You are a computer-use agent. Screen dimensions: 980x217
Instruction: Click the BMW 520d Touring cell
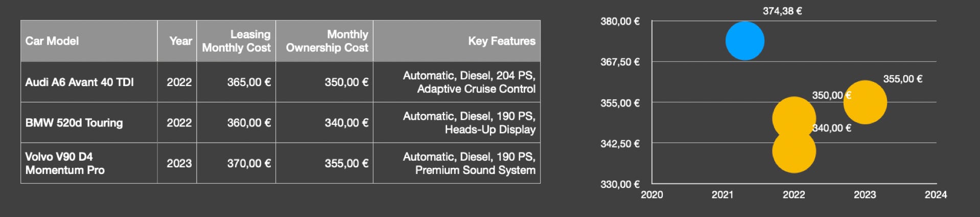coord(89,122)
